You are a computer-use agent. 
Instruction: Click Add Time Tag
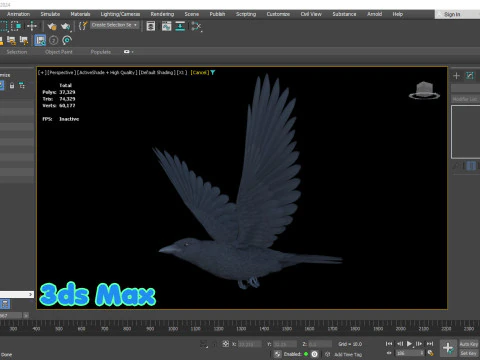point(348,354)
